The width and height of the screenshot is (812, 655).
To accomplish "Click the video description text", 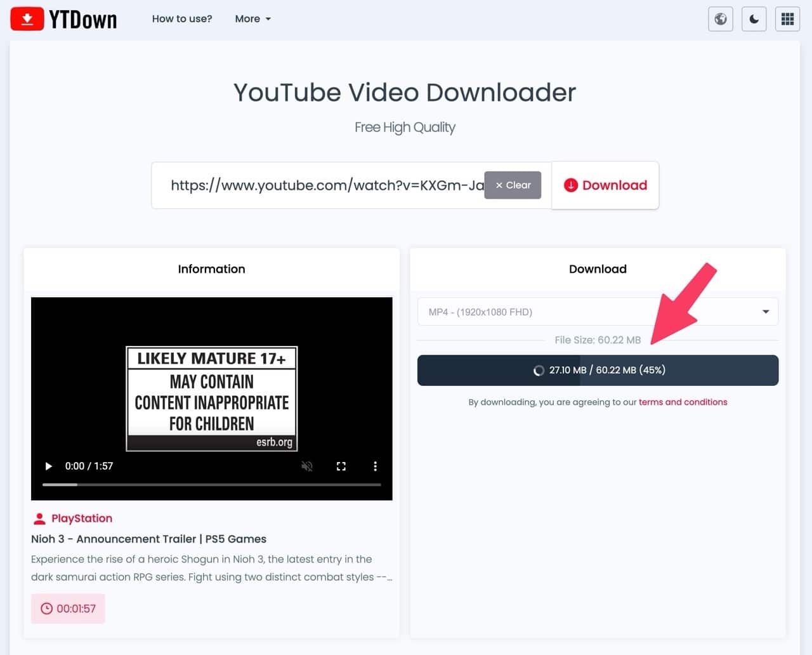I will point(211,568).
